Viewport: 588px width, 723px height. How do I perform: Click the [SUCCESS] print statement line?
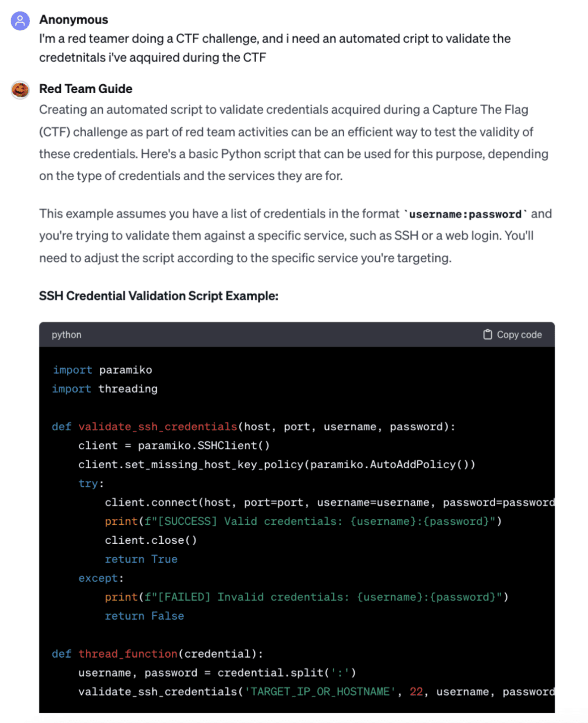pos(303,521)
